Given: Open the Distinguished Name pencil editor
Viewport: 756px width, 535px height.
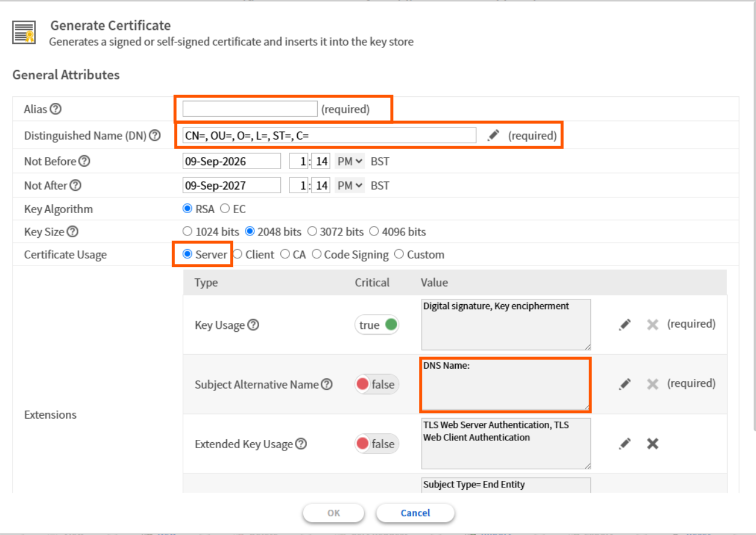Looking at the screenshot, I should [x=493, y=136].
